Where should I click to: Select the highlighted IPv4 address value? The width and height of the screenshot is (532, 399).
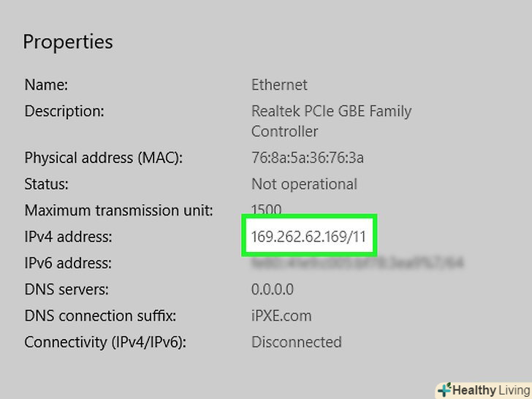click(308, 237)
